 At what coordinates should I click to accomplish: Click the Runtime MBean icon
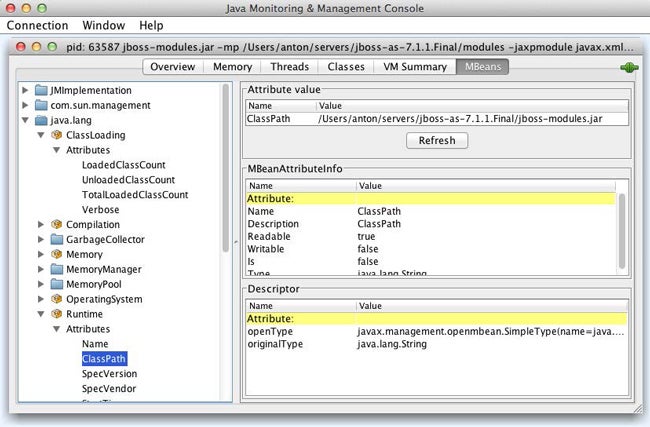point(56,314)
